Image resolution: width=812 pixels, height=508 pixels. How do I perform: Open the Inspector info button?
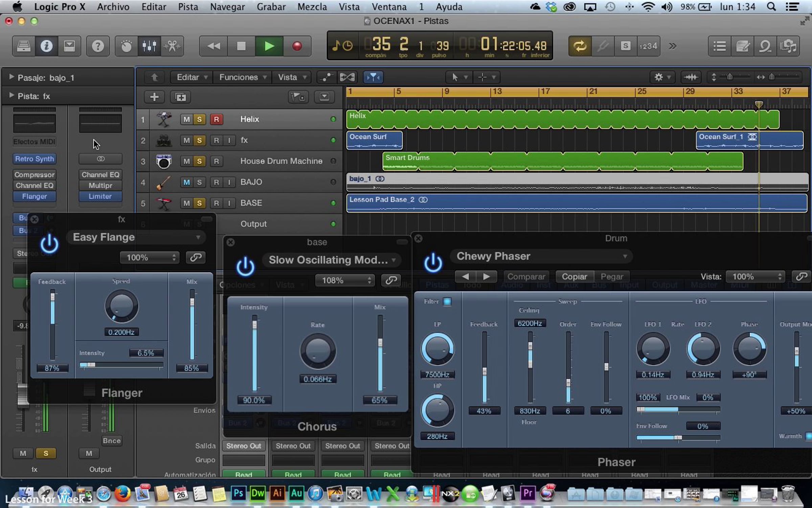pyautogui.click(x=46, y=46)
